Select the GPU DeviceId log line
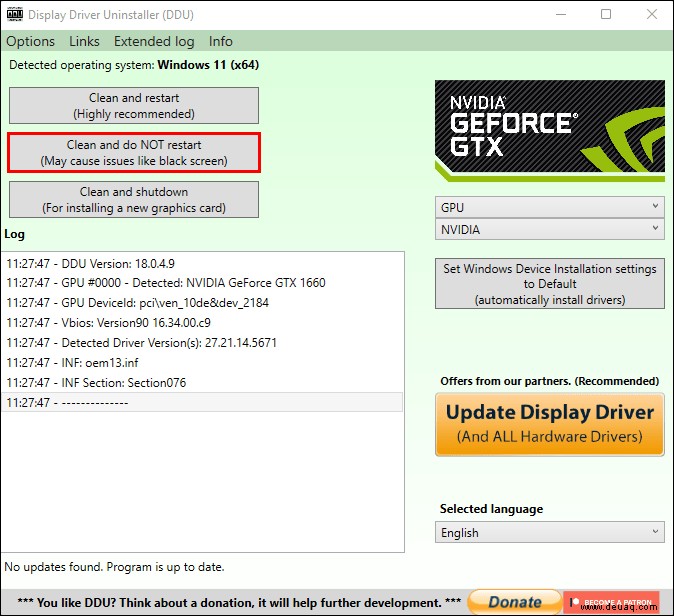 pos(202,303)
